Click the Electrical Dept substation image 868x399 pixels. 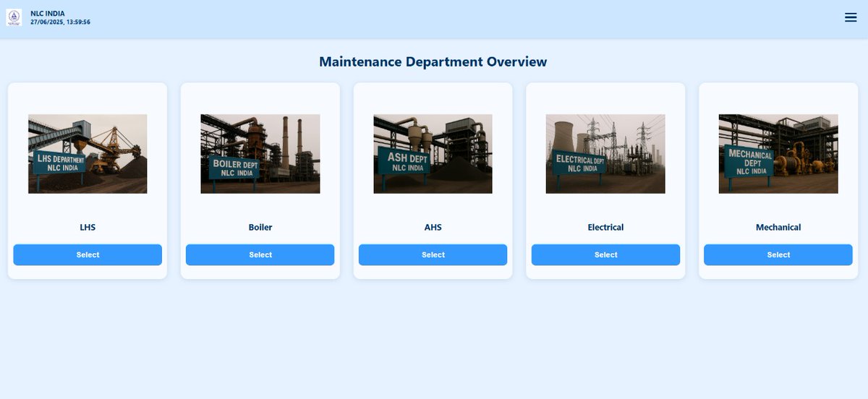tap(605, 154)
